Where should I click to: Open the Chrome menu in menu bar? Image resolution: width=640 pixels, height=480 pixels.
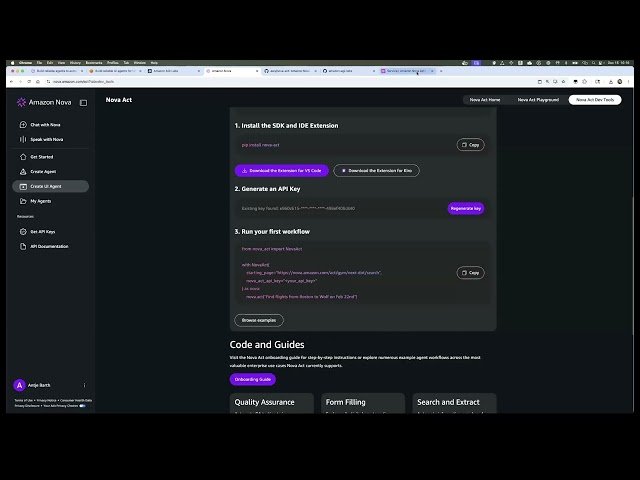[25, 63]
